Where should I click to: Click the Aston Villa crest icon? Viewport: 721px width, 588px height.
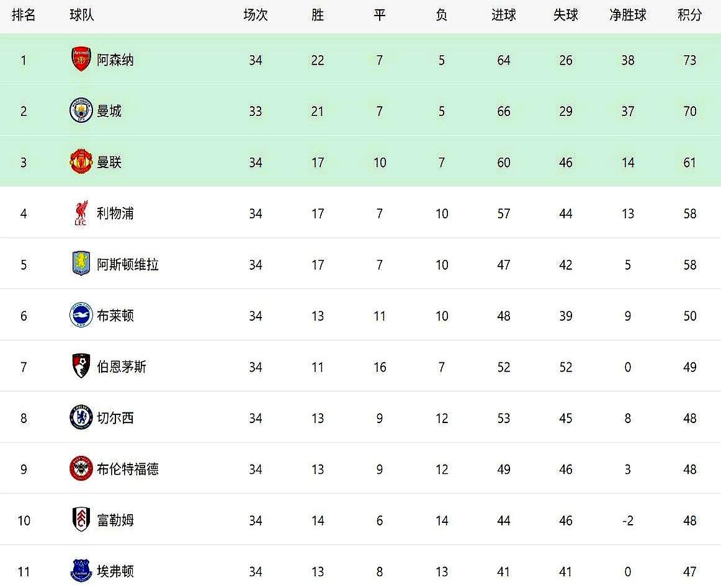click(x=81, y=264)
